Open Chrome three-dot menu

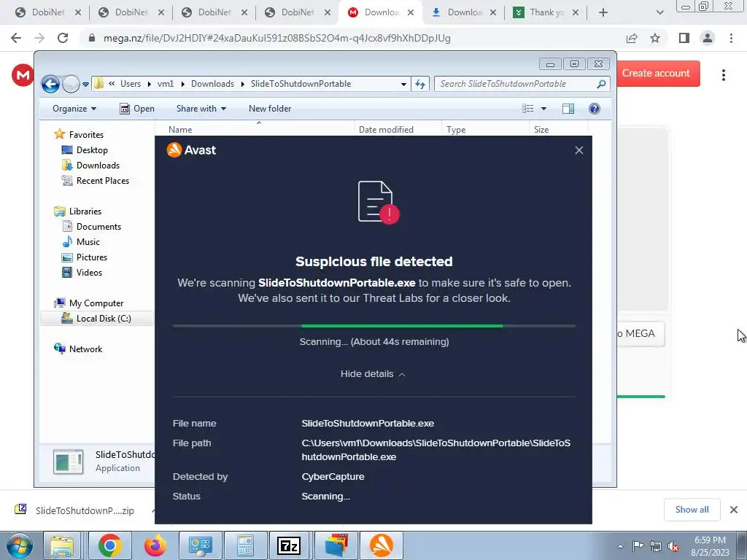[x=731, y=38]
